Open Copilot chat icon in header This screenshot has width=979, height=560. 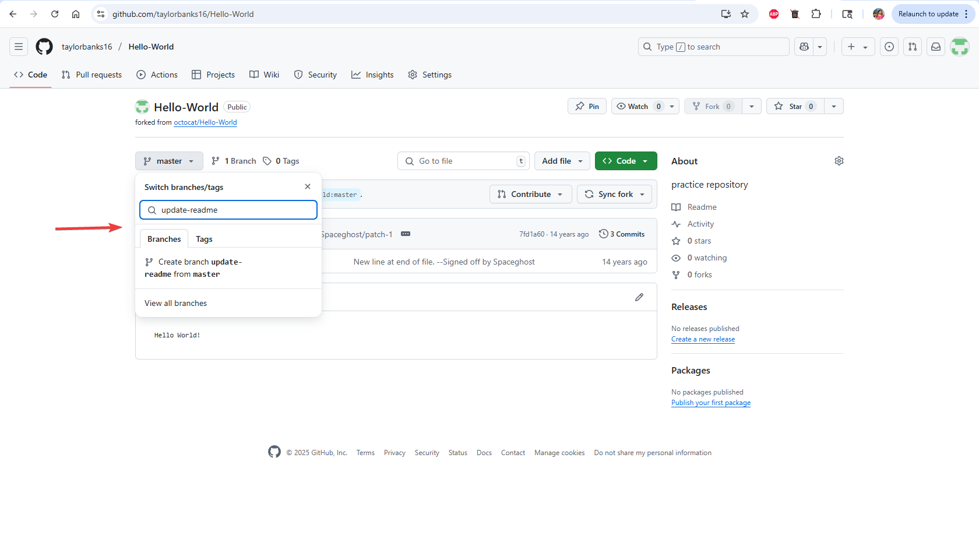[x=804, y=47]
